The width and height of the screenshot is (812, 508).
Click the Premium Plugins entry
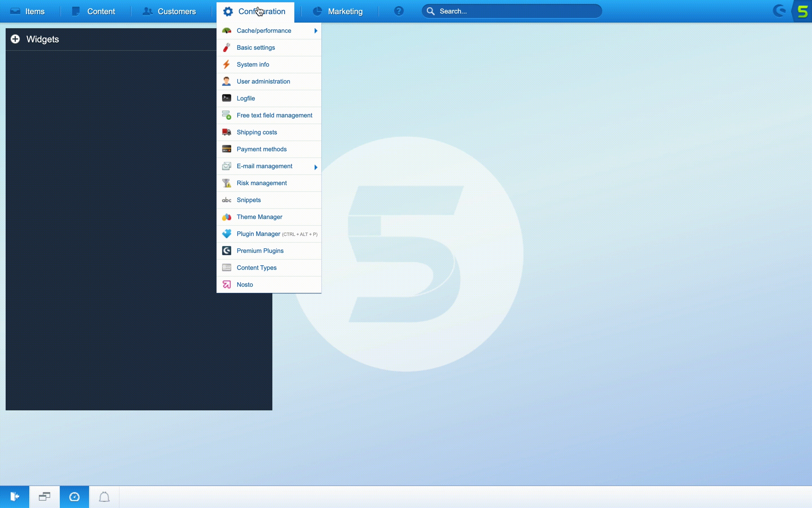coord(260,251)
